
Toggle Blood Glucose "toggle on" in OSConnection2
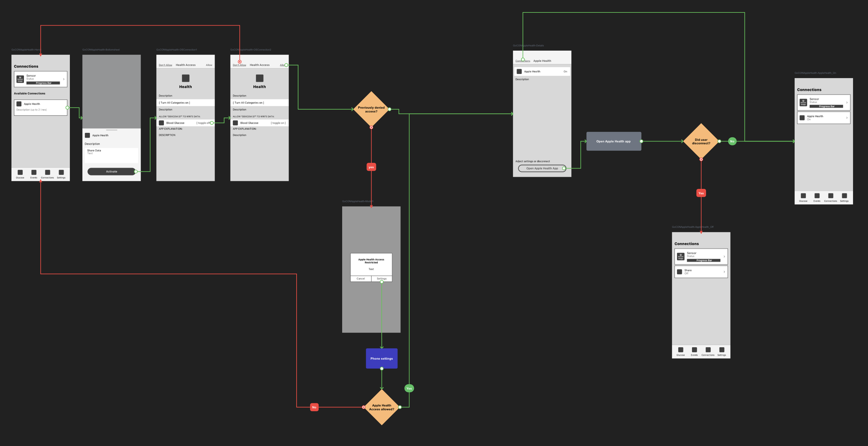pyautogui.click(x=278, y=123)
